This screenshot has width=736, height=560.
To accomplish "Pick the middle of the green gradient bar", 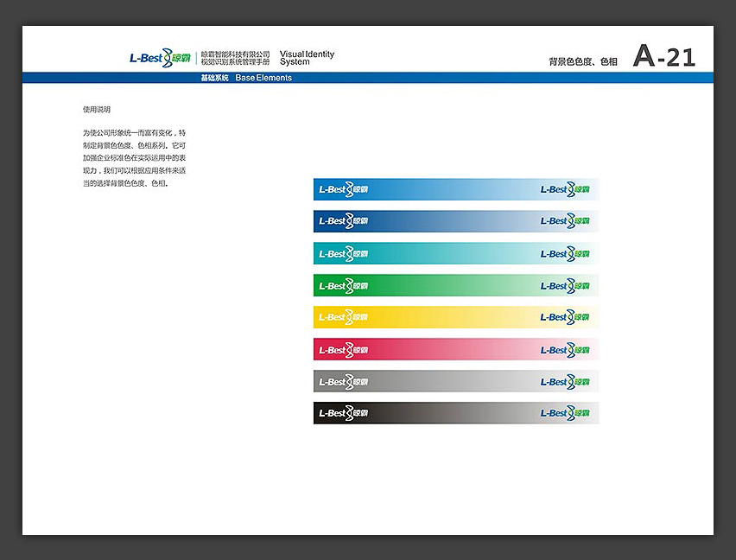I will 455,286.
